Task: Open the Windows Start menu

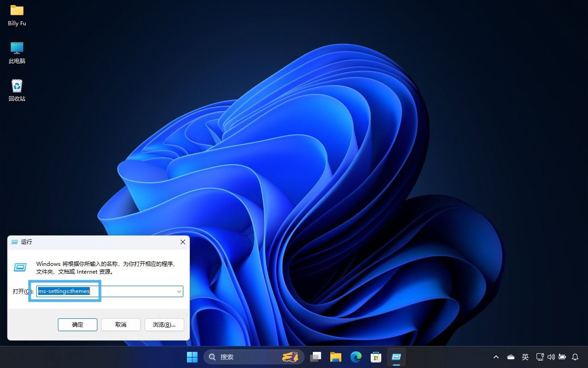Action: 192,357
